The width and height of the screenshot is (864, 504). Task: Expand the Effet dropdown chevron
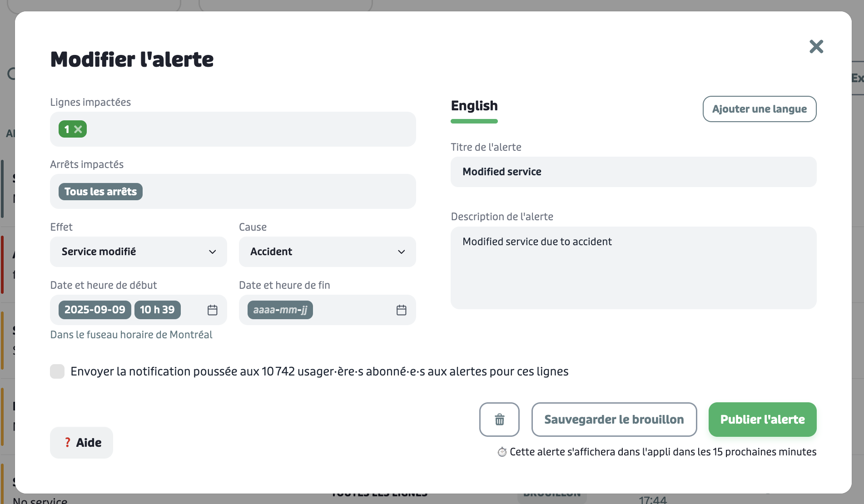coord(212,252)
